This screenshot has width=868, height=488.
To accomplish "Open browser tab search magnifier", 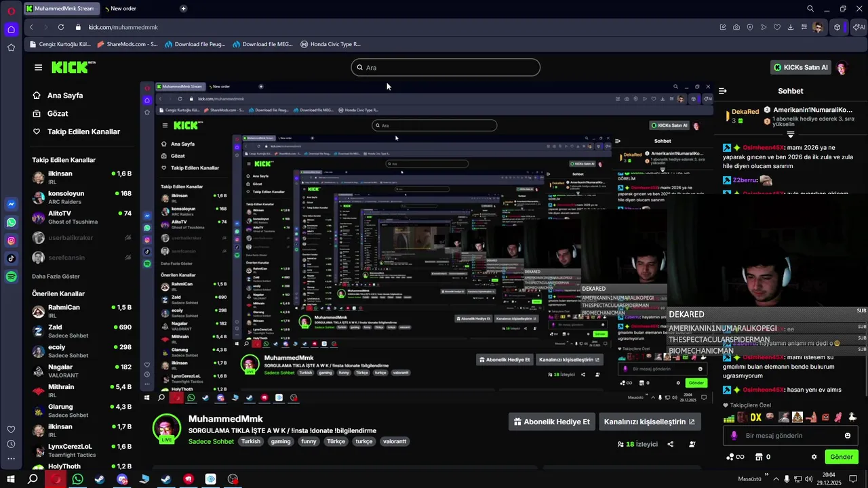I will (x=810, y=9).
